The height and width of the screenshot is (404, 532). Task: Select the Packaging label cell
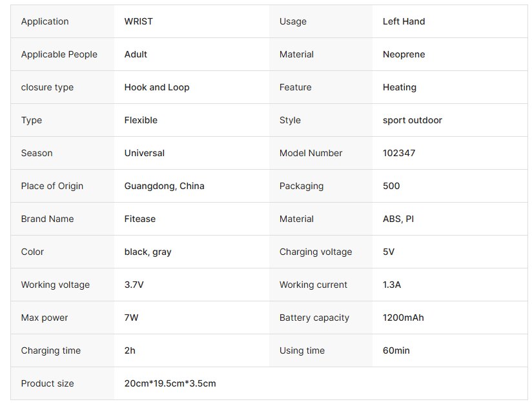[301, 186]
